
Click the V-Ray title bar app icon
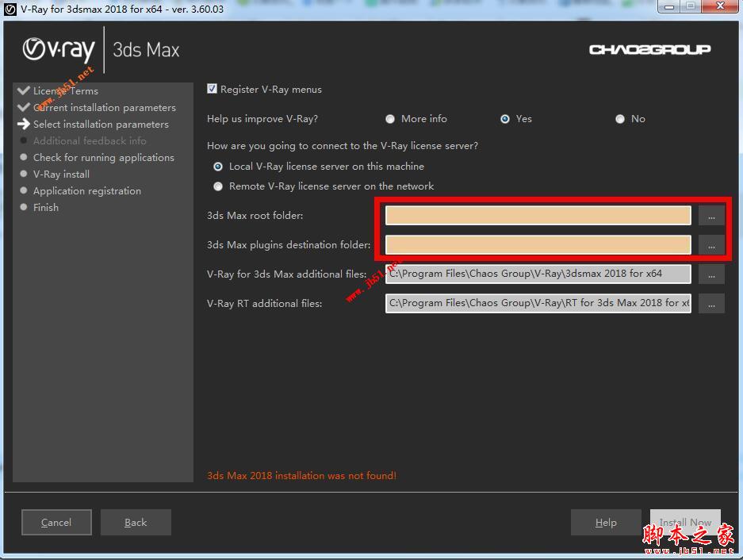pos(10,9)
